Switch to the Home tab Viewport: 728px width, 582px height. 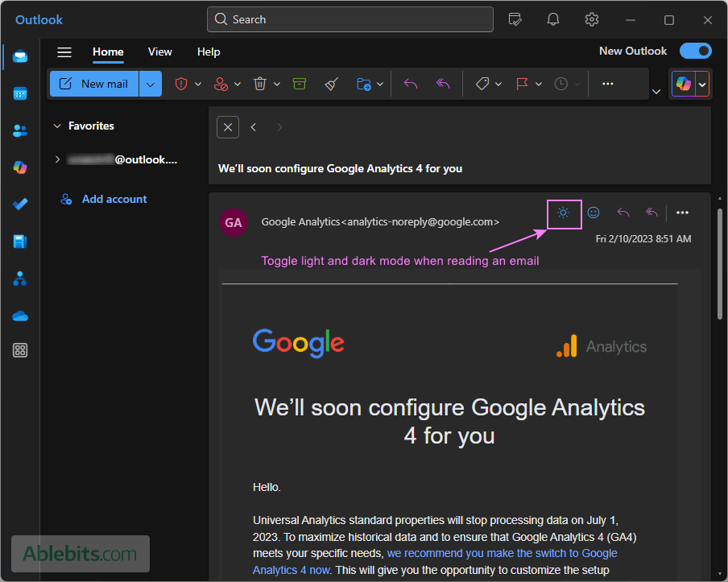click(x=108, y=52)
